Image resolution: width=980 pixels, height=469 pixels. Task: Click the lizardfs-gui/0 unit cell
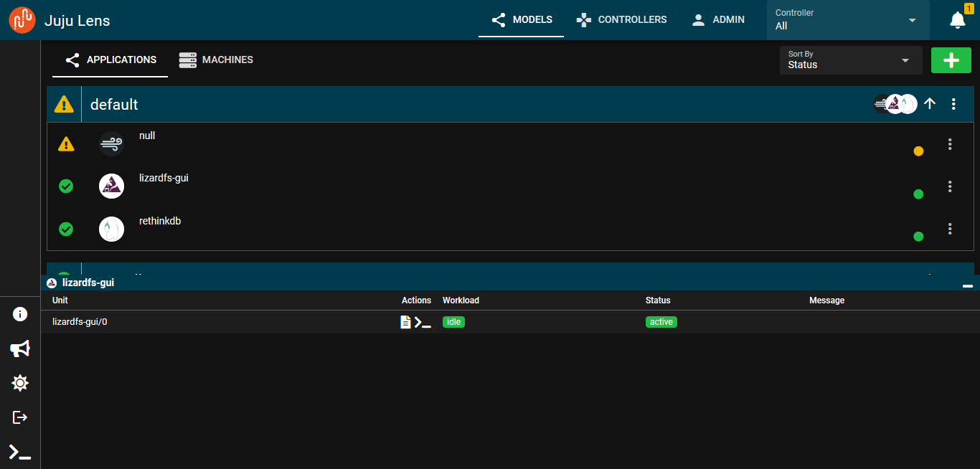point(80,322)
